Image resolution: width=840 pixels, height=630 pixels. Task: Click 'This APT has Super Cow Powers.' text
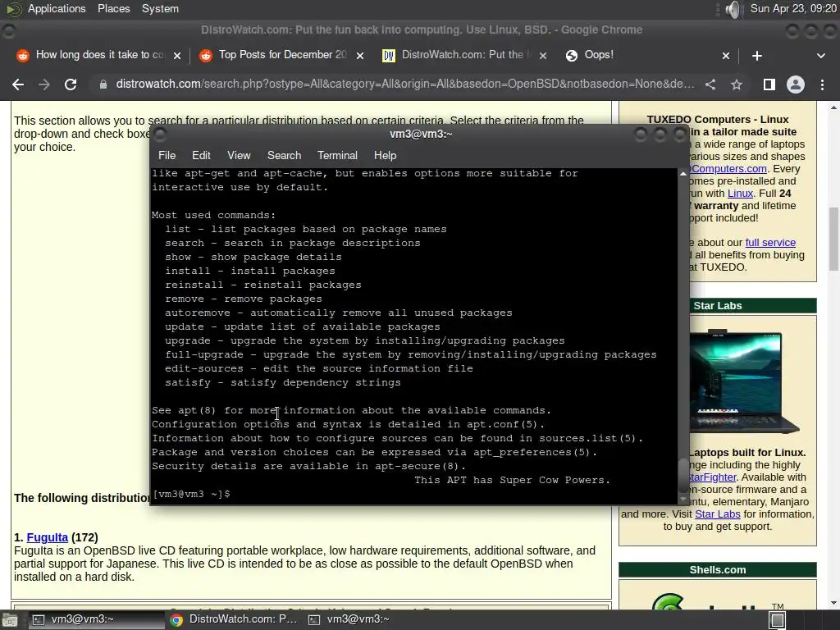512,480
